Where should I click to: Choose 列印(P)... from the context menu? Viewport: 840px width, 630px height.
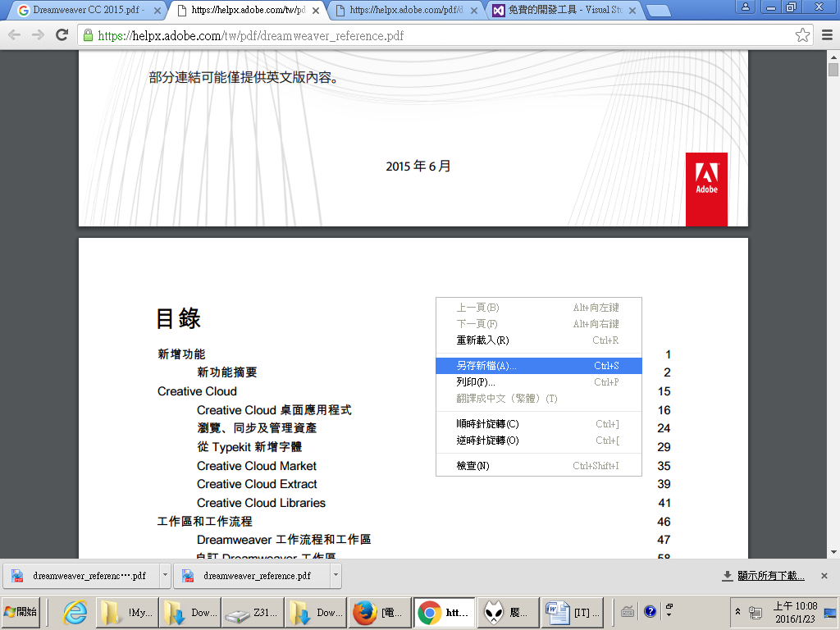click(539, 382)
